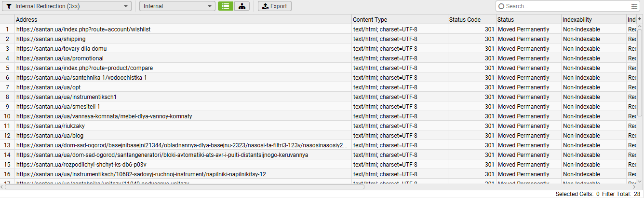Expand the Internal data type dropdown
644x198 pixels.
click(x=177, y=6)
